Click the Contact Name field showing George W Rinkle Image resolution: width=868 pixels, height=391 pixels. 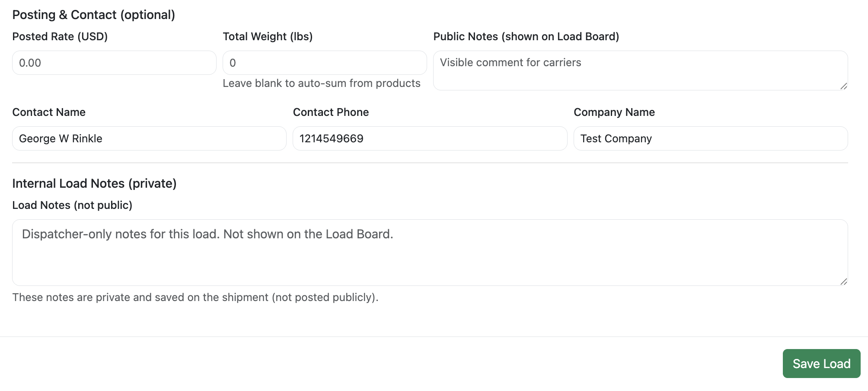[149, 138]
